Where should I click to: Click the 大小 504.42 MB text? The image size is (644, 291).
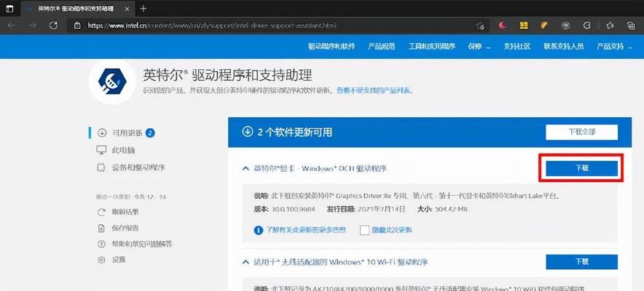click(x=442, y=209)
